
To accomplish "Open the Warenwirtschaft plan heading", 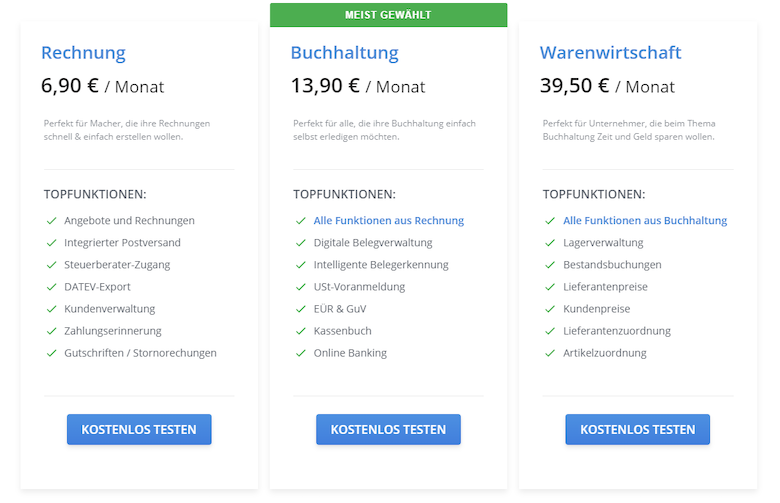I will coord(610,53).
